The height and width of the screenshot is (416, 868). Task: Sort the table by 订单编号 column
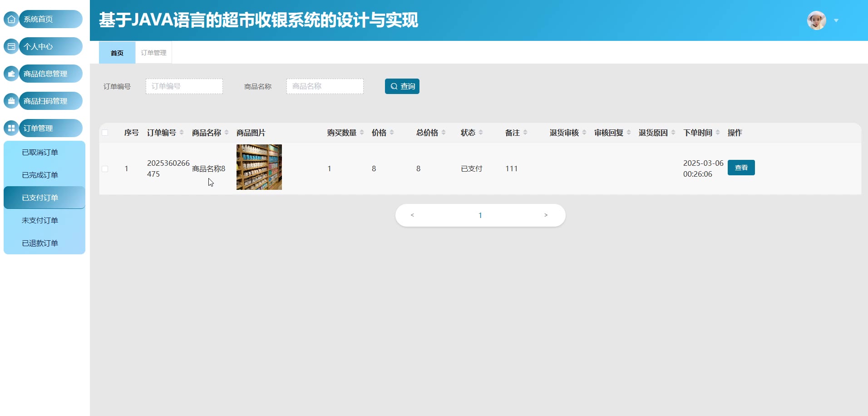(x=182, y=133)
